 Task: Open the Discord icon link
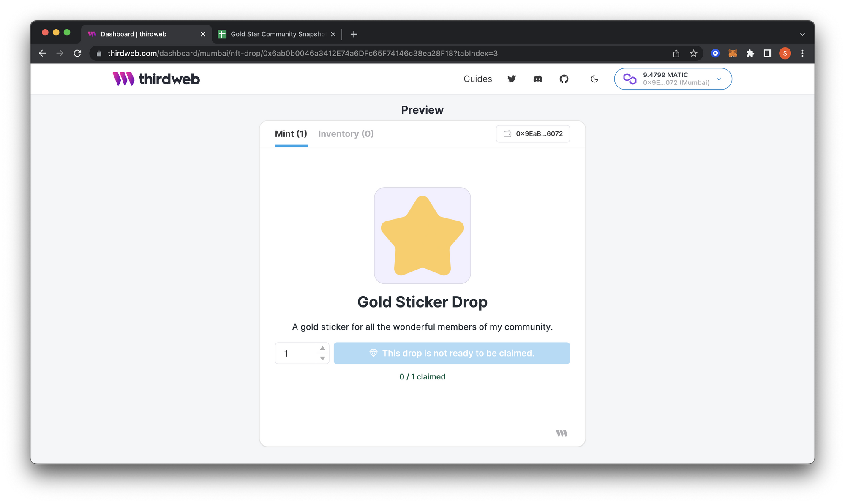(x=538, y=79)
